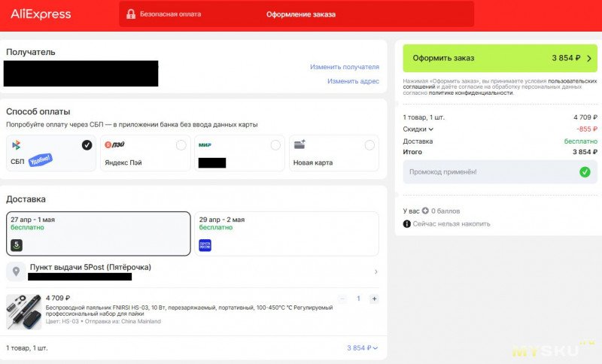This screenshot has width=602, height=364.
Task: Select the Новая карта radio button
Action: pyautogui.click(x=369, y=145)
